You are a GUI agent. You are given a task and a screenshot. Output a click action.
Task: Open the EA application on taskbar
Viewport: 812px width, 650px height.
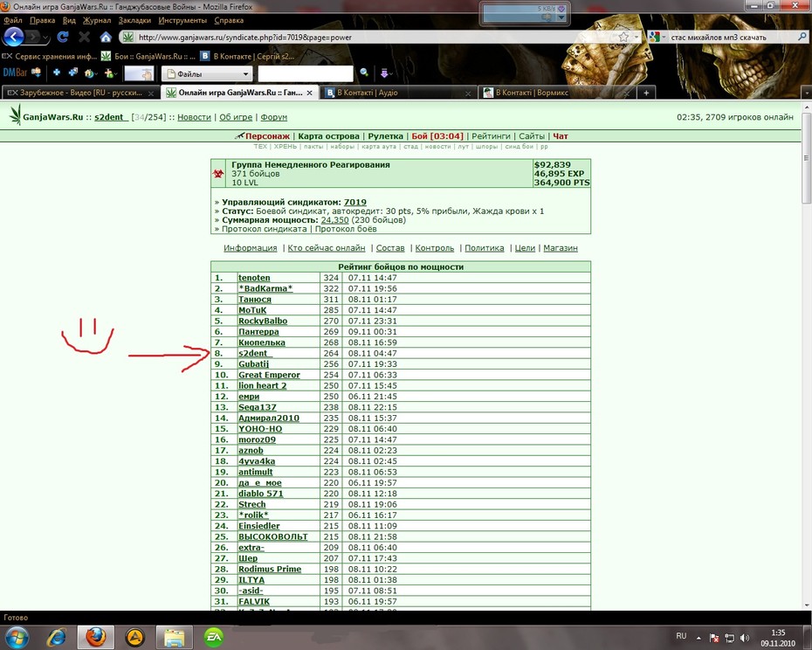(213, 637)
